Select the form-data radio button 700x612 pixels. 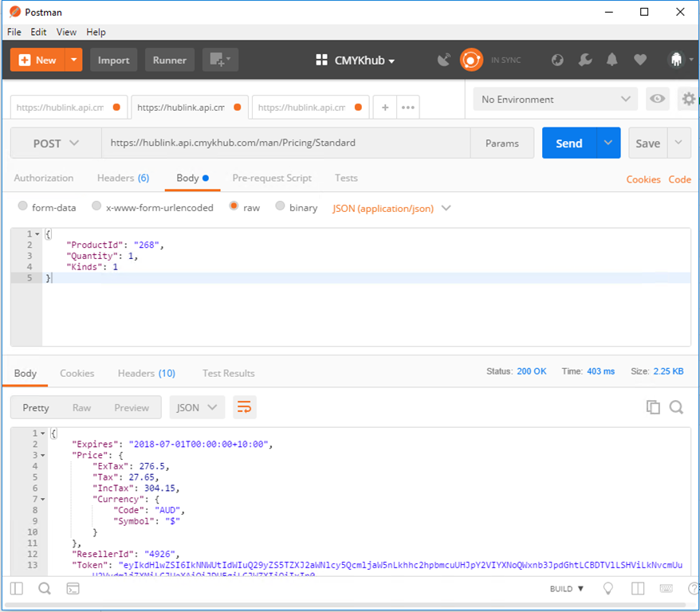(x=22, y=206)
